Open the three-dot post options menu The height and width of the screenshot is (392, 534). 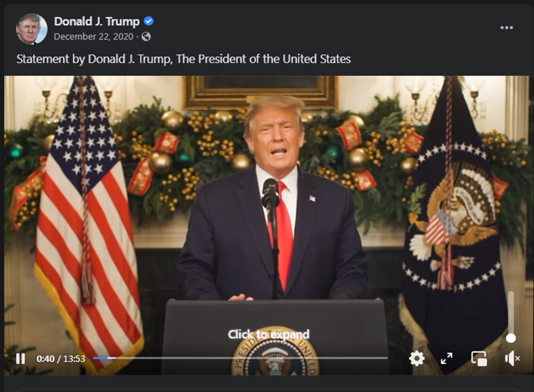507,28
